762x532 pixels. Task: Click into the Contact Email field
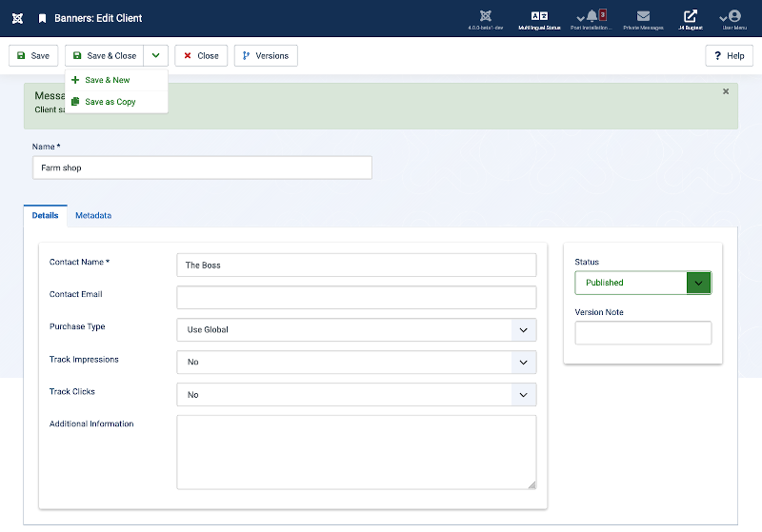356,298
